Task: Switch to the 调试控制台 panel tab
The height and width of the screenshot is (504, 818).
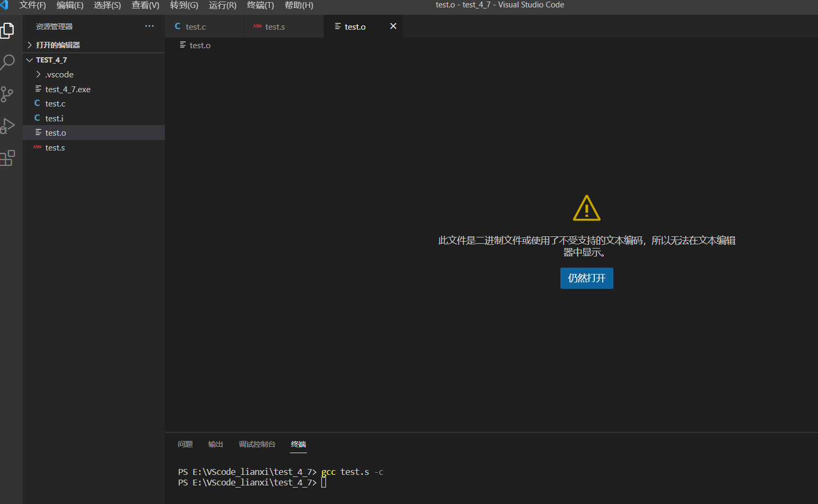Action: point(257,444)
